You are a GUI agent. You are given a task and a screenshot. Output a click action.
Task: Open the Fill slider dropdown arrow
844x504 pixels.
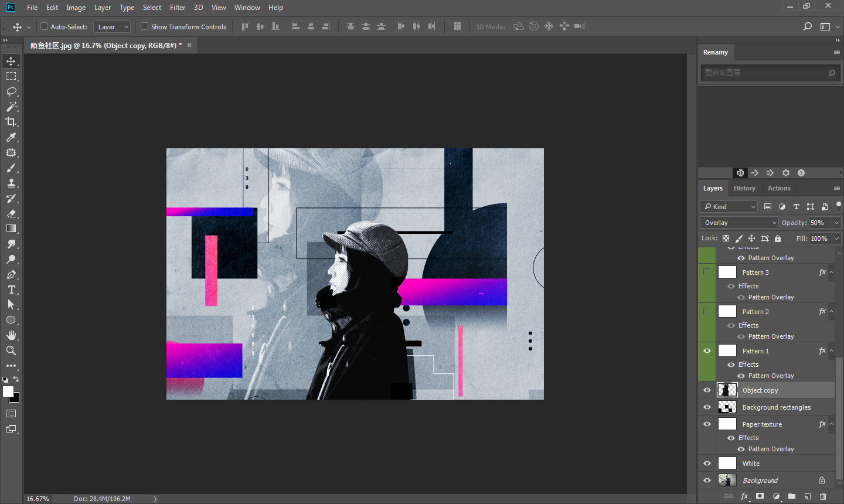point(836,239)
